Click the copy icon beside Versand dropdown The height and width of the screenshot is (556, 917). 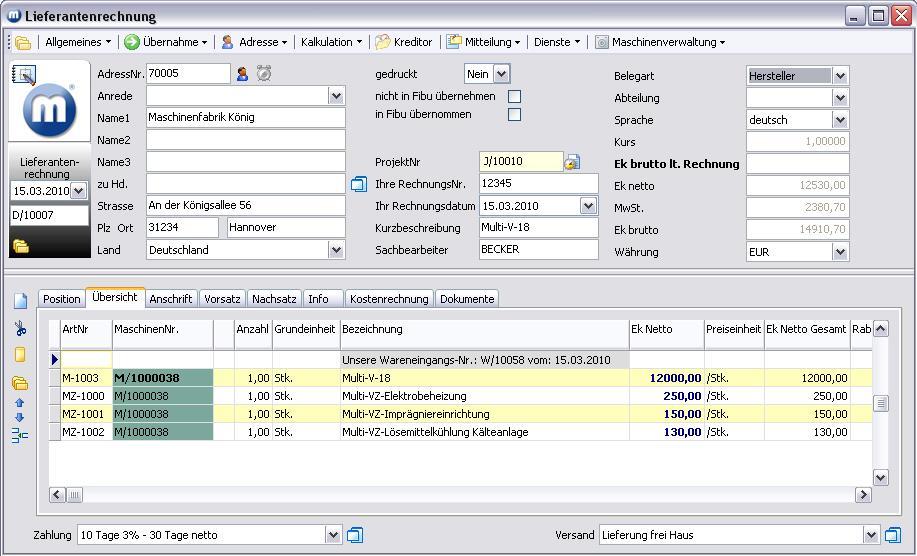[893, 535]
